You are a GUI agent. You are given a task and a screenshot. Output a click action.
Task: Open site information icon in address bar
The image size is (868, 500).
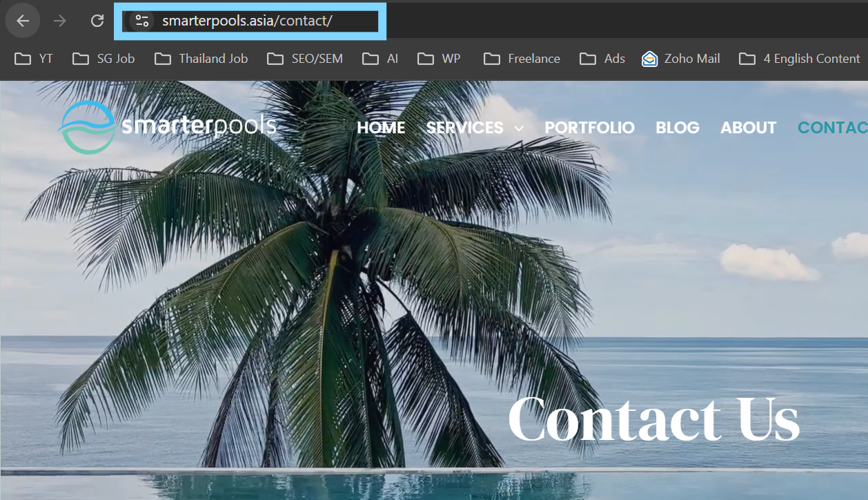(x=142, y=21)
